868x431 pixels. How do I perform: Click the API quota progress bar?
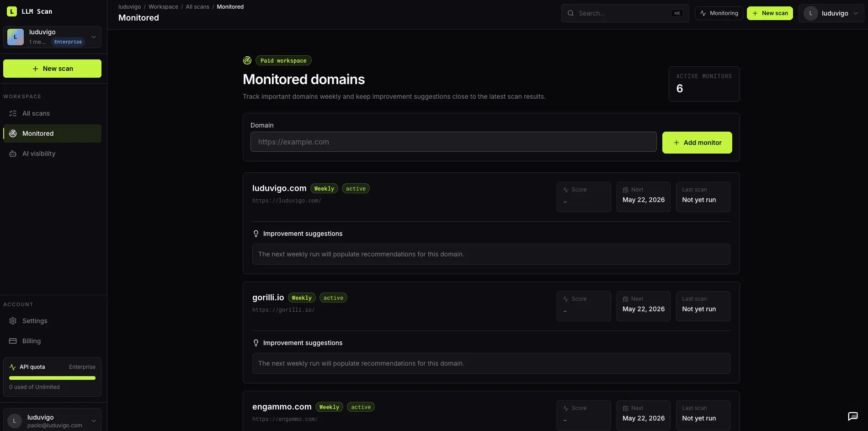[52, 378]
